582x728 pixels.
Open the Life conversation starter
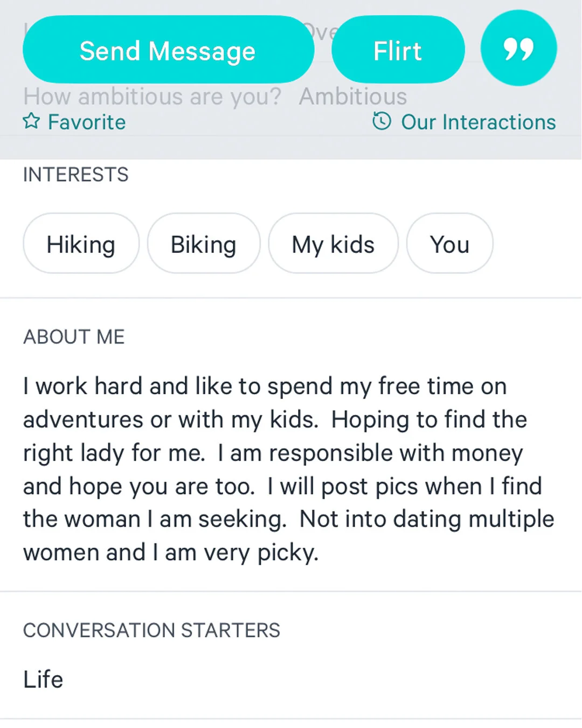(43, 679)
